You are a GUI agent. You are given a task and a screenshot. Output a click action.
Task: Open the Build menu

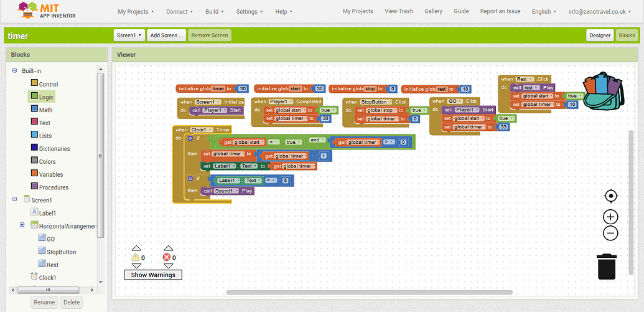(x=214, y=11)
